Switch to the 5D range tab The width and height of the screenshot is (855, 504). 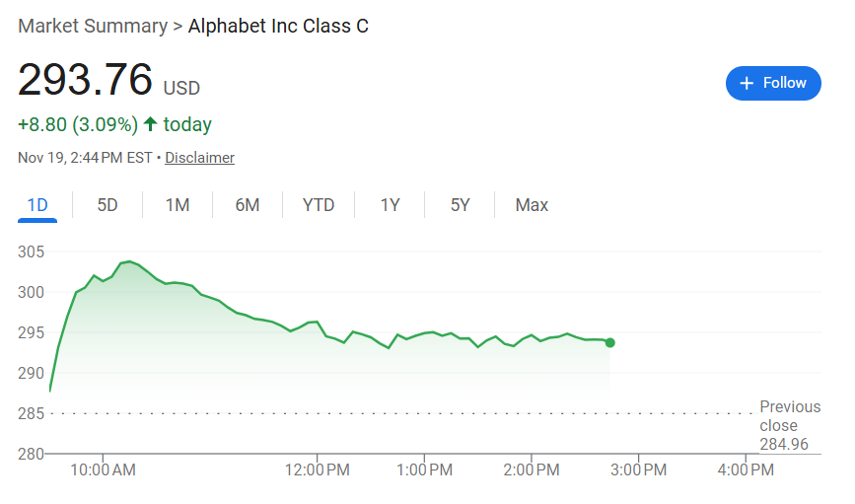point(107,205)
